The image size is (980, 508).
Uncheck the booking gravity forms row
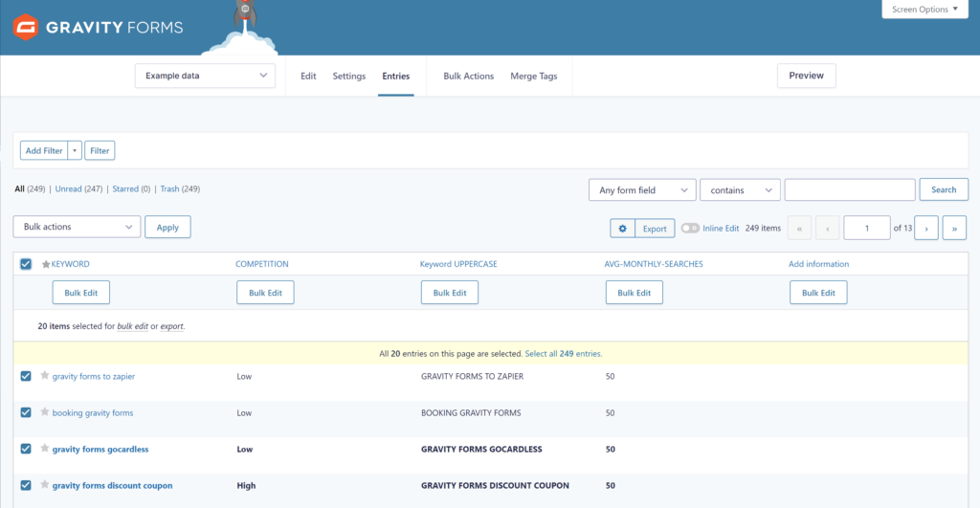tap(26, 412)
